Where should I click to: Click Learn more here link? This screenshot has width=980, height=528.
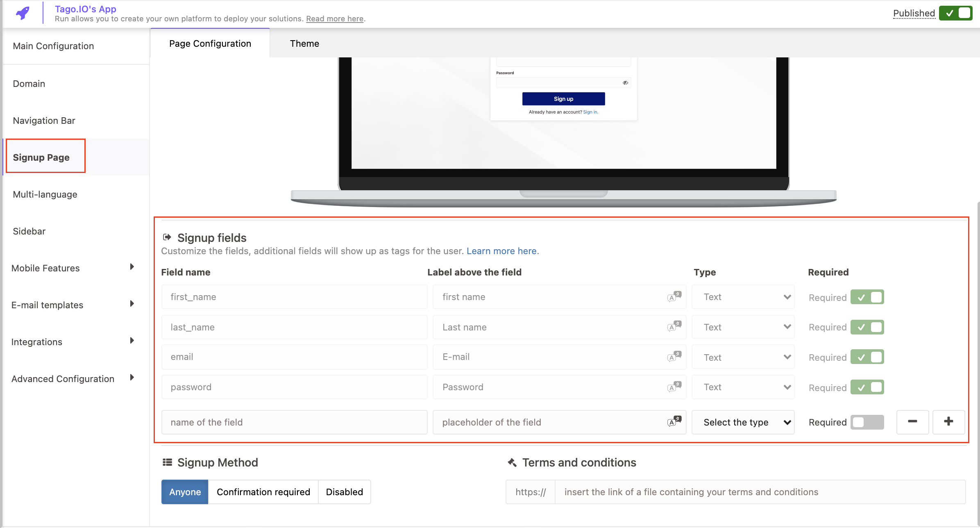coord(502,251)
